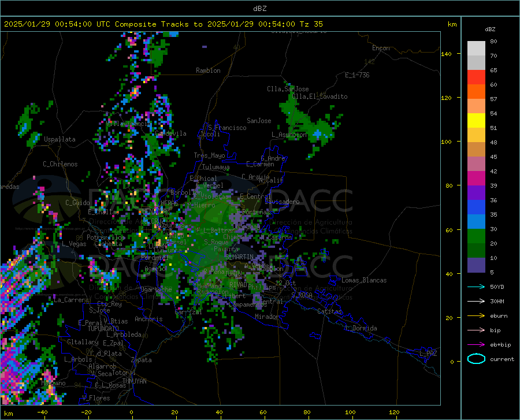520x420 pixels.
Task: Click the 'V_Flores' map label
Action: pyautogui.click(x=96, y=398)
